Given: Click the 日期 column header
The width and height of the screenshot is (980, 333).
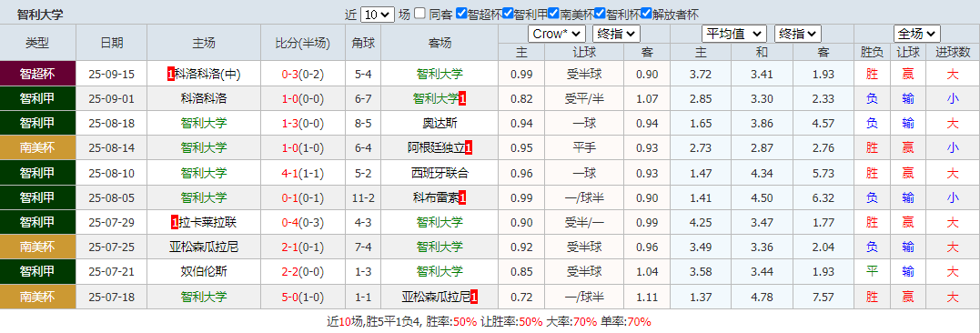Looking at the screenshot, I should [112, 43].
